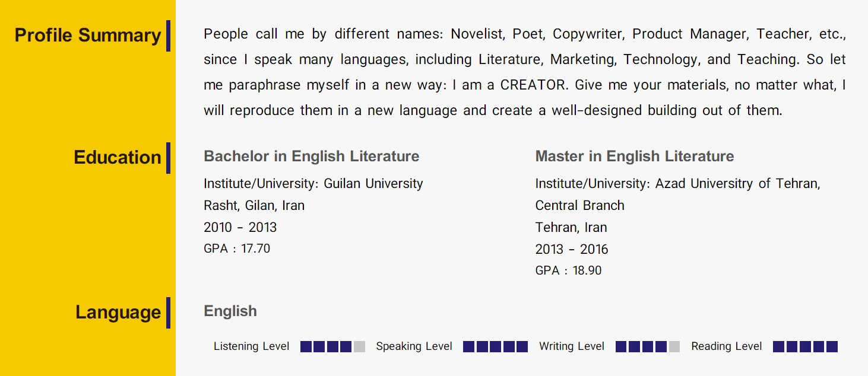This screenshot has width=868, height=376.
Task: Click the GPA : 17.70 text
Action: point(237,249)
